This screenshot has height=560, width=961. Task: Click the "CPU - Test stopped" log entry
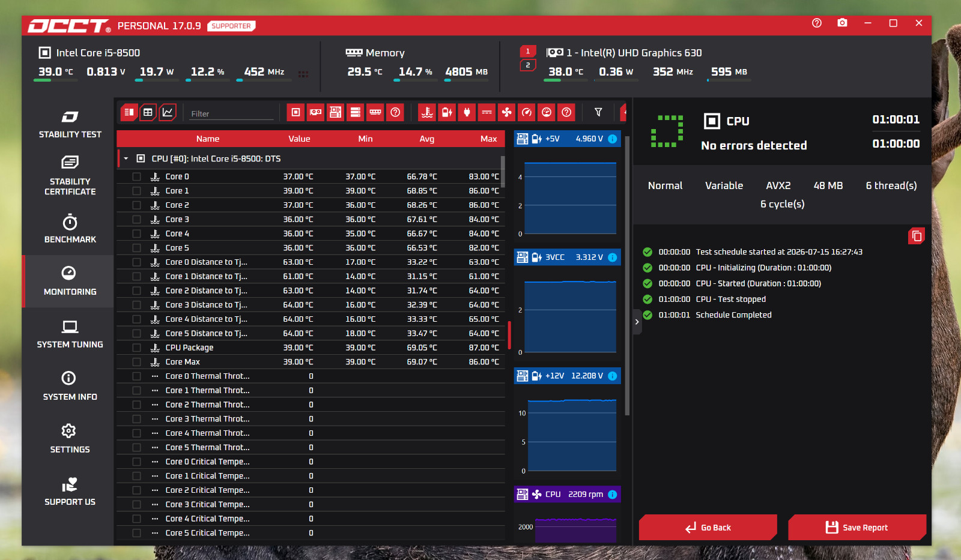731,300
